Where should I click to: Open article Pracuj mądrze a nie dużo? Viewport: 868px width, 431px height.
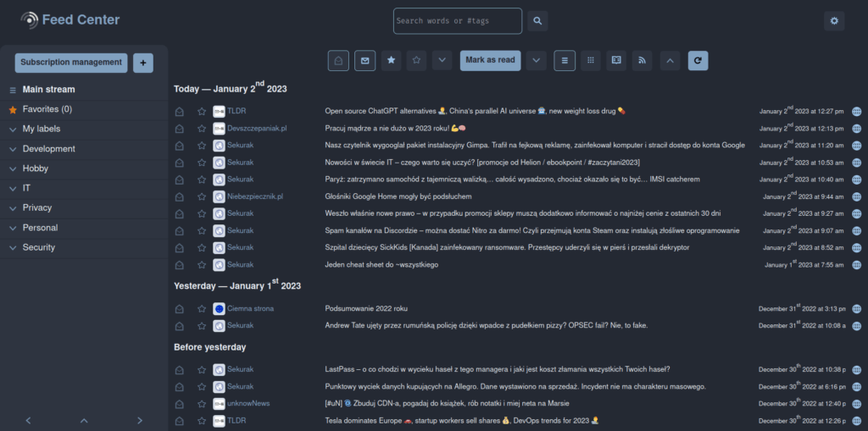click(395, 129)
